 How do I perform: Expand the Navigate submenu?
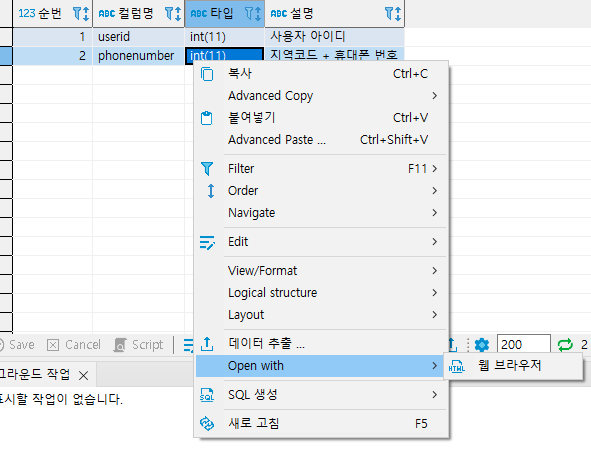[x=321, y=213]
